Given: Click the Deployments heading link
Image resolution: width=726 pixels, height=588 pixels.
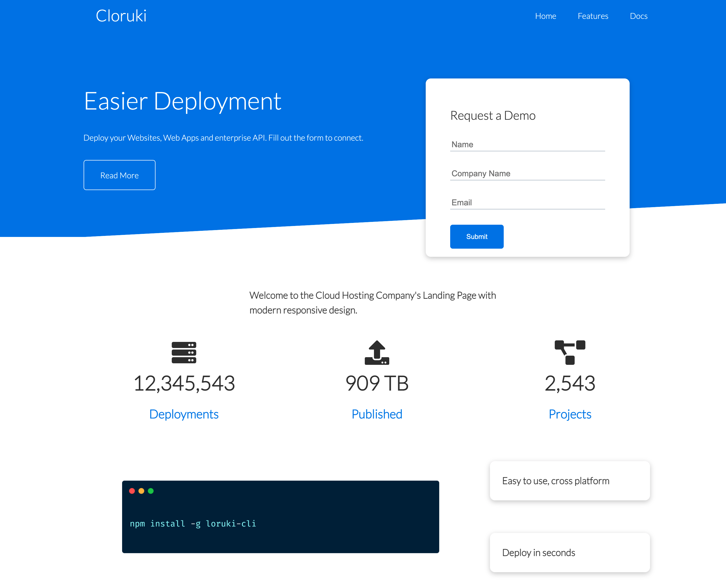Looking at the screenshot, I should click(184, 414).
